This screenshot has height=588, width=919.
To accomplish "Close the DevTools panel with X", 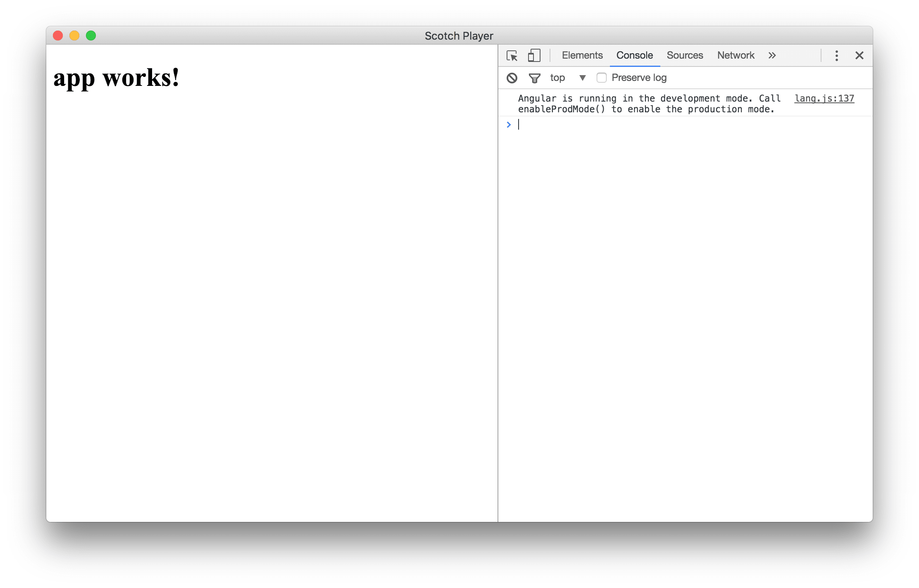I will pos(859,56).
